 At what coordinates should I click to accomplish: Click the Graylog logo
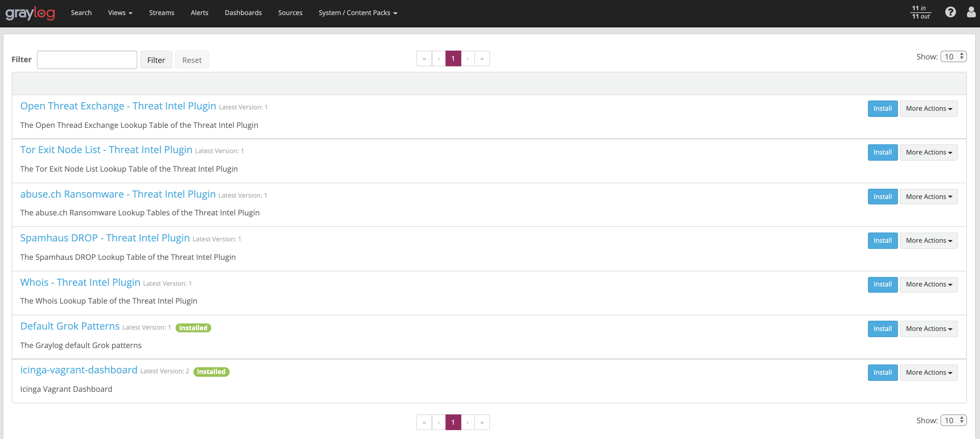[x=30, y=13]
